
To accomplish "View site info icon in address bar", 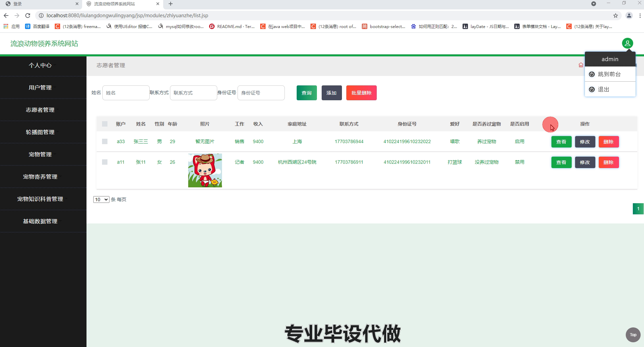I will pyautogui.click(x=41, y=16).
